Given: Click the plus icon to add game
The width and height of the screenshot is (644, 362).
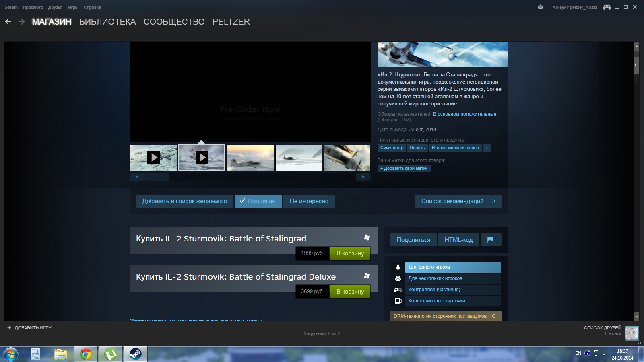Looking at the screenshot, I should click(x=9, y=328).
